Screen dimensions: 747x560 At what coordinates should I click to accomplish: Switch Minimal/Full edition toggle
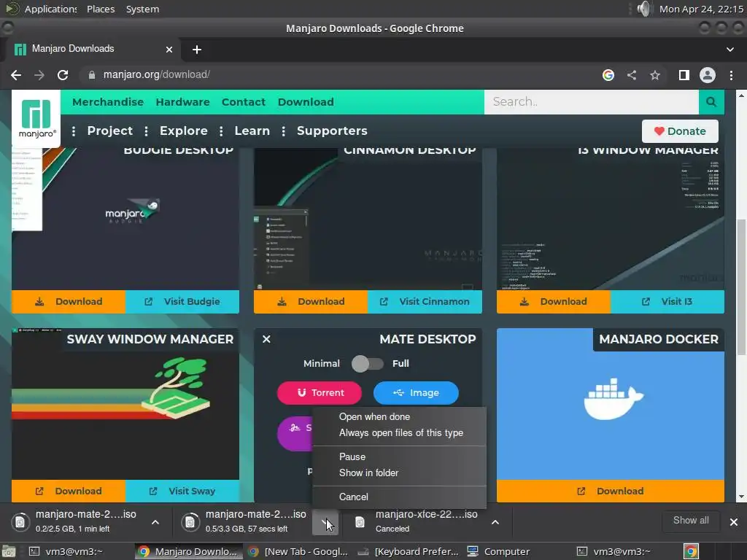[x=368, y=364]
